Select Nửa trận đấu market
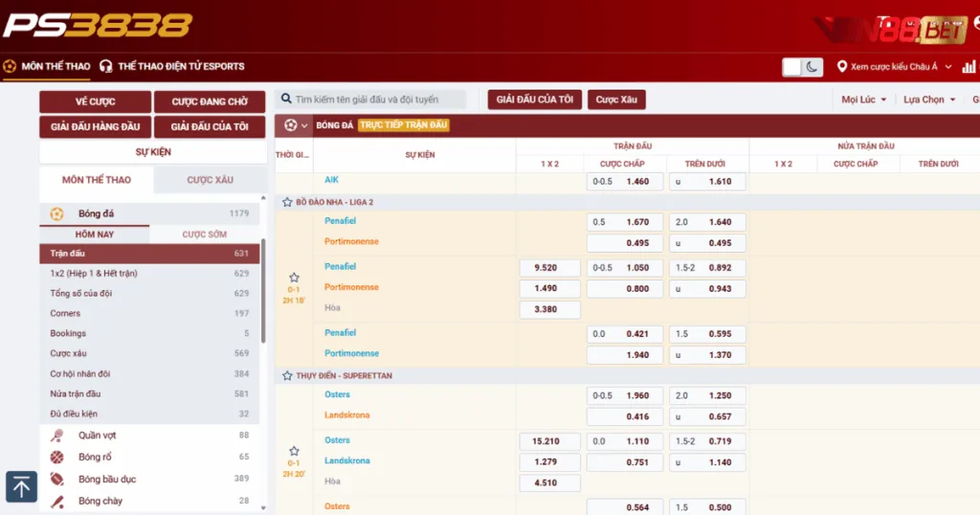 149,393
